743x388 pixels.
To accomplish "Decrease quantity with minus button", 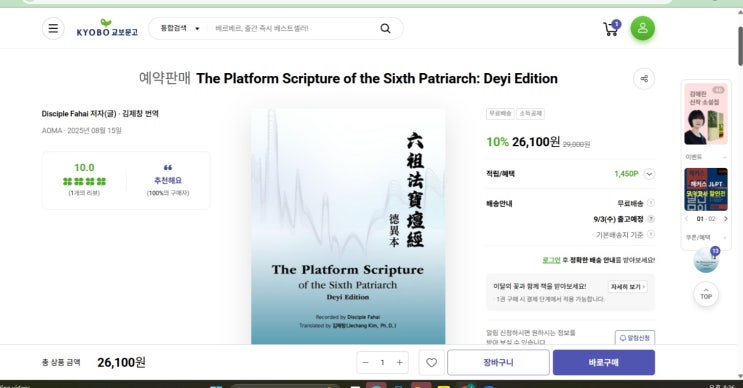I will (365, 362).
